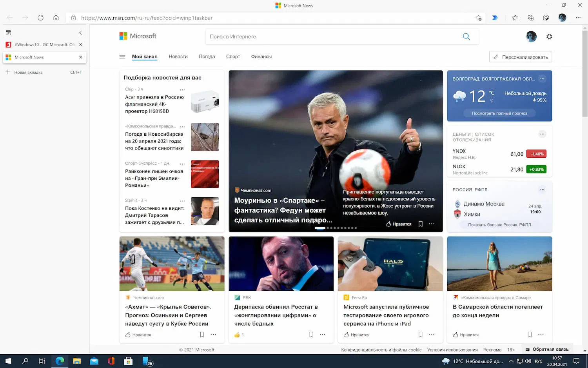588x368 pixels.
Task: Click the Персонализировать button
Action: pos(521,57)
